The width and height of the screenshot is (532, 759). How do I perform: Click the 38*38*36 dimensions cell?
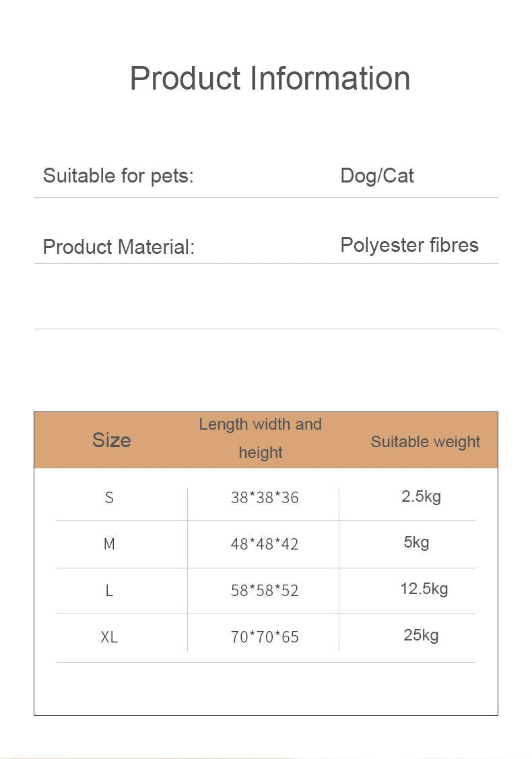(x=264, y=498)
